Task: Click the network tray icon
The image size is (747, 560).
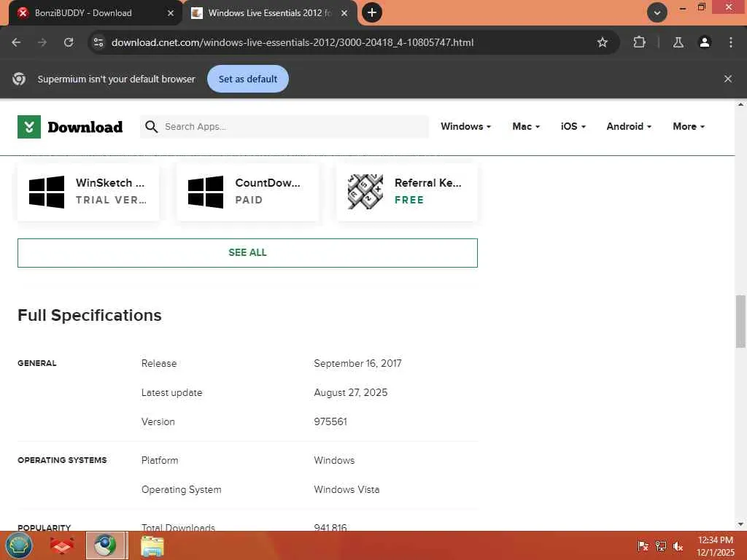Action: coord(661,545)
